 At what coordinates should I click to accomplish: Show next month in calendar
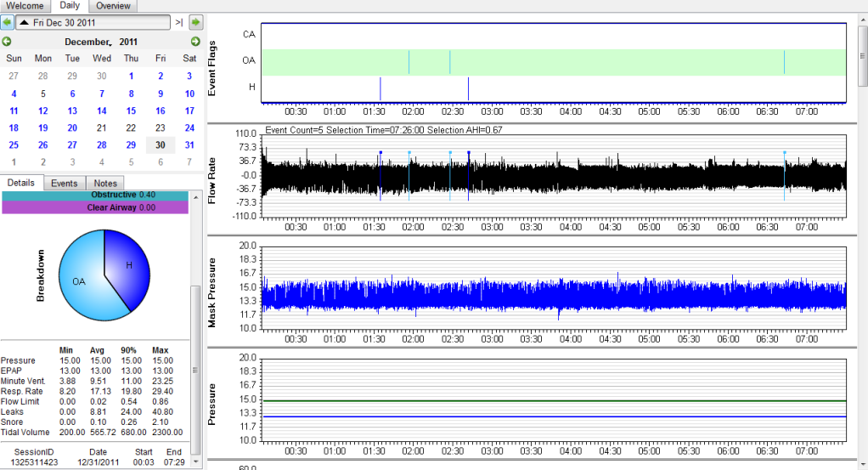click(x=195, y=42)
